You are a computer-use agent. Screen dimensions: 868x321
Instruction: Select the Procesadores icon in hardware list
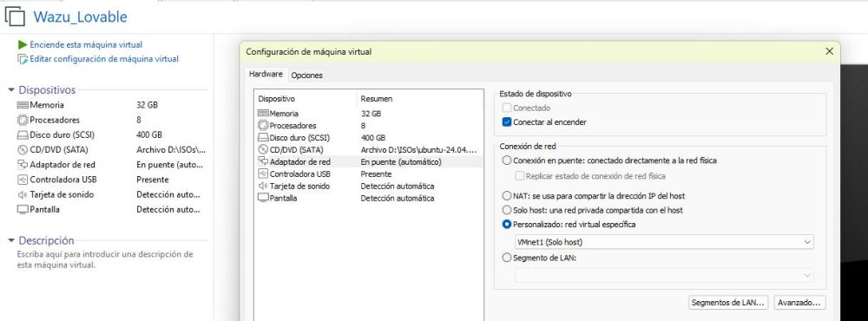pyautogui.click(x=263, y=126)
